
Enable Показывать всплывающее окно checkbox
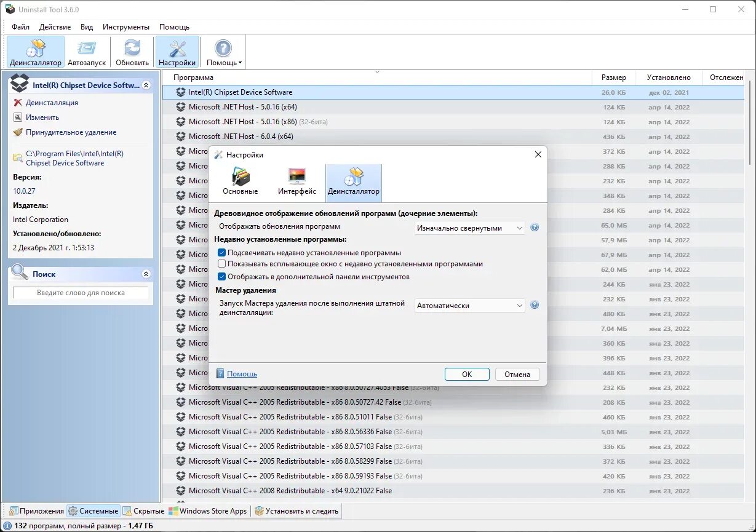click(x=222, y=264)
